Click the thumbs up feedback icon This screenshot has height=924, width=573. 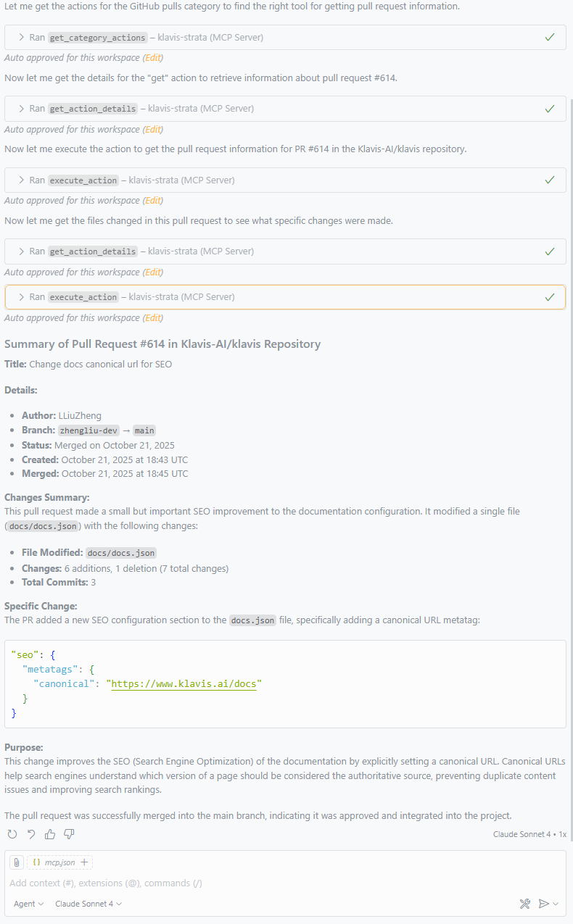(49, 834)
